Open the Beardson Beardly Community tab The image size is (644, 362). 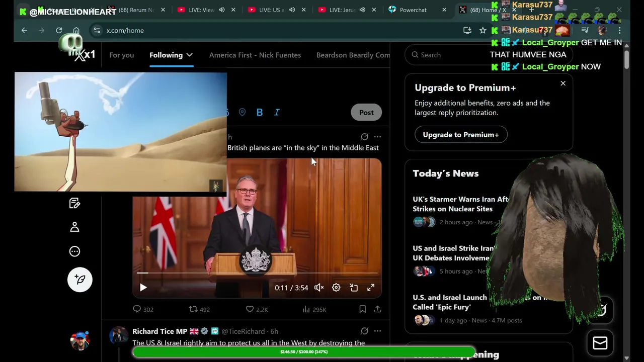353,55
